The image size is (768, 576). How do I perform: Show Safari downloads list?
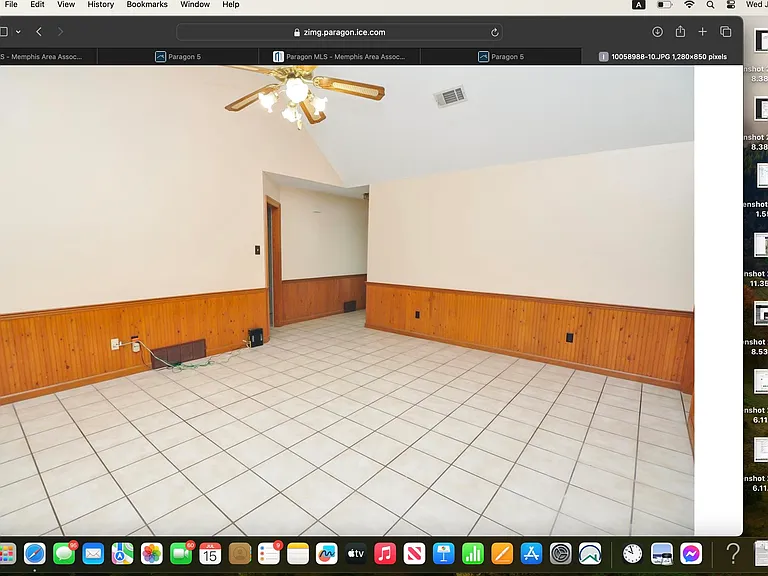tap(657, 32)
